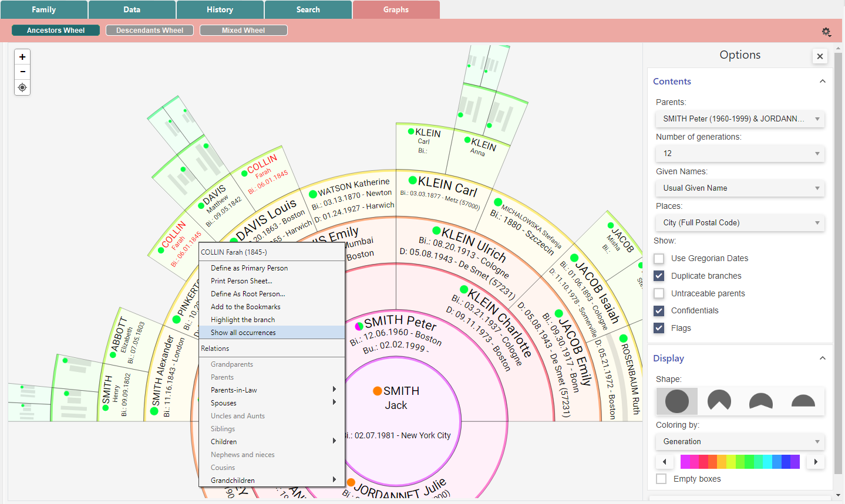The width and height of the screenshot is (845, 504).
Task: Enable Empty boxes checkbox
Action: click(x=661, y=479)
